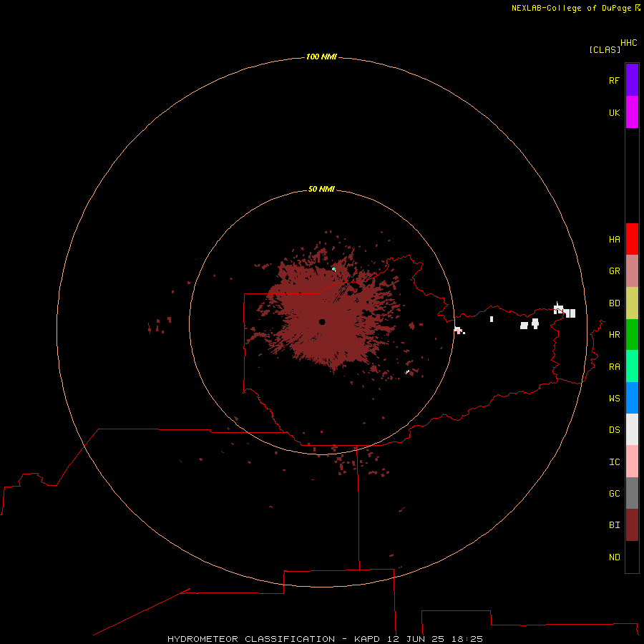The height and width of the screenshot is (644, 644).
Task: Click the HR legend label
Action: point(614,335)
